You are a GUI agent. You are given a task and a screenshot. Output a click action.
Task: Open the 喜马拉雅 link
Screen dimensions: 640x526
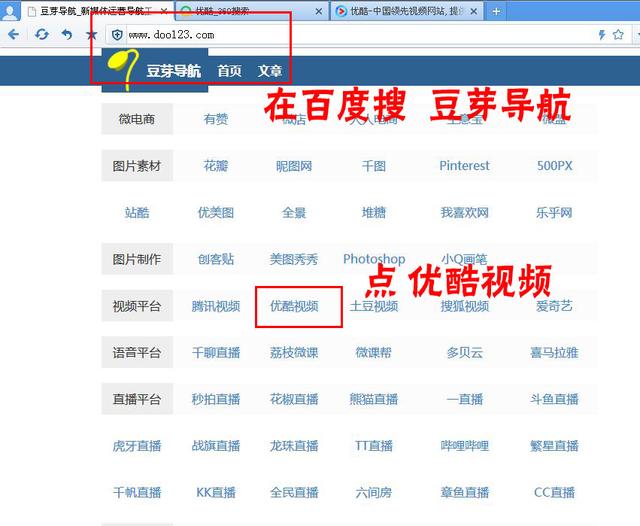(x=554, y=353)
